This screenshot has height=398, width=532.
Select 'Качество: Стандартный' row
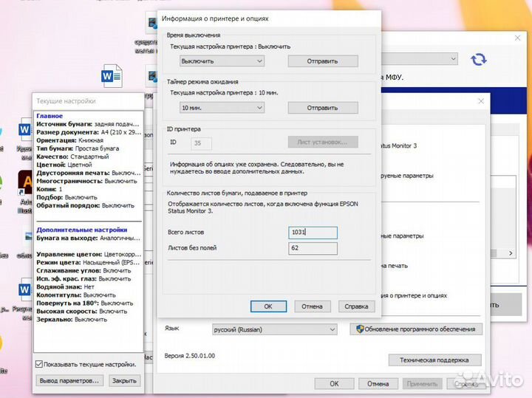tap(72, 157)
